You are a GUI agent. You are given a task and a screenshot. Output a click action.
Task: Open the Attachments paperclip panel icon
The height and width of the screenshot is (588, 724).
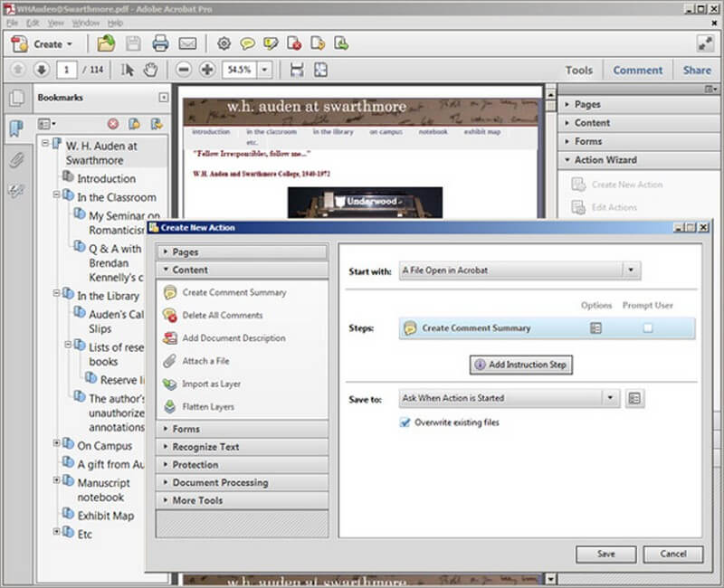click(x=16, y=160)
